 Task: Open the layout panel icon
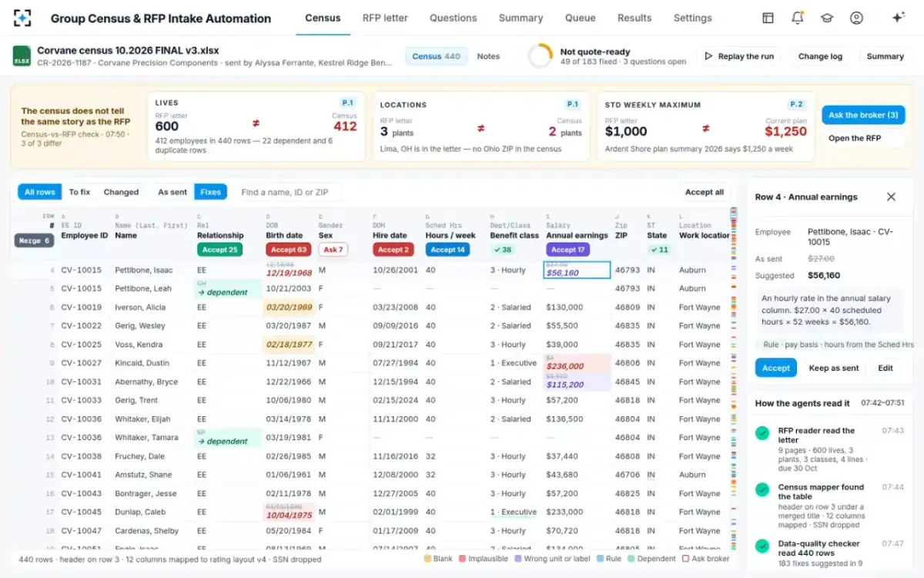768,18
